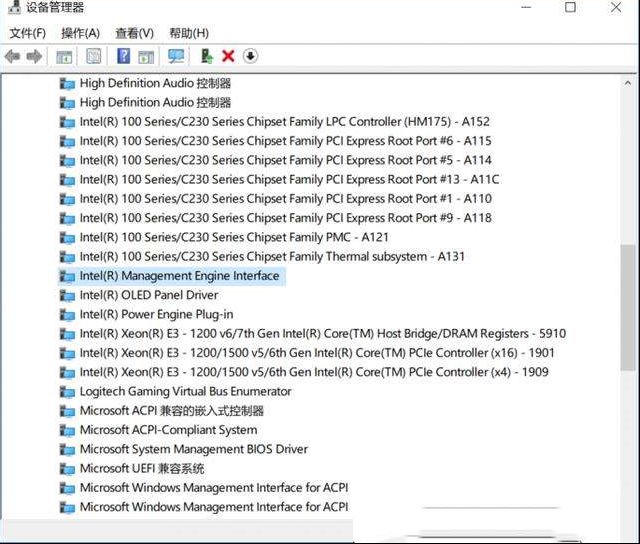This screenshot has height=544, width=640.
Task: Select Microsoft ACPI 兼容的嵌入式控制器
Action: pos(172,411)
